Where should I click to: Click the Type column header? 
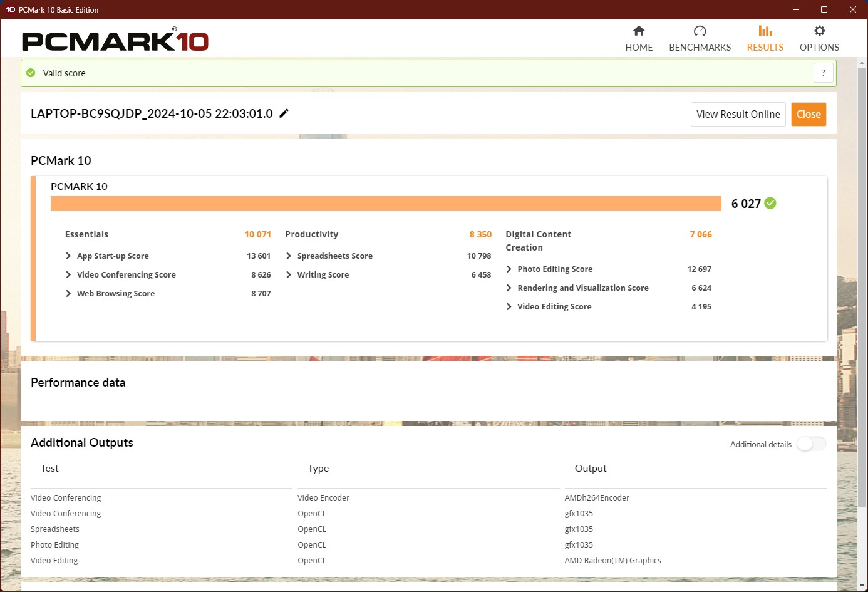pyautogui.click(x=318, y=468)
